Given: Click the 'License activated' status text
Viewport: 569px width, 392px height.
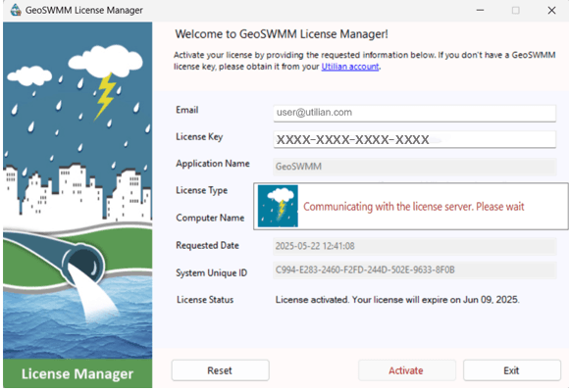Looking at the screenshot, I should pyautogui.click(x=397, y=300).
